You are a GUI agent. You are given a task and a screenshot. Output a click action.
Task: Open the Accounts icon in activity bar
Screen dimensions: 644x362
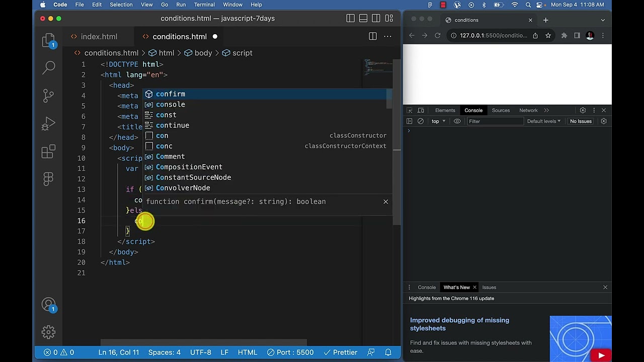49,305
